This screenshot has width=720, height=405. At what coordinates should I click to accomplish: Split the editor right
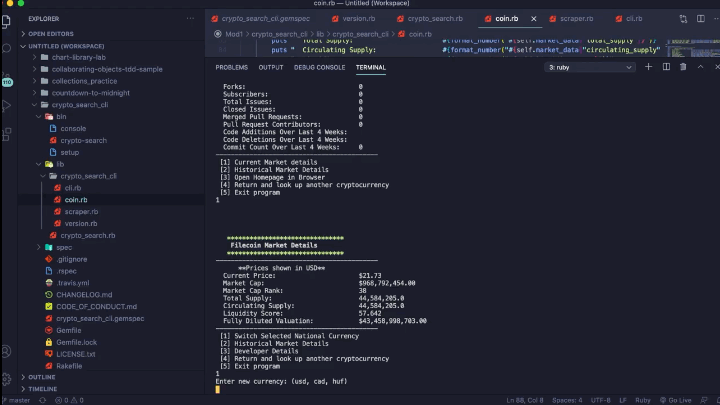pos(701,19)
